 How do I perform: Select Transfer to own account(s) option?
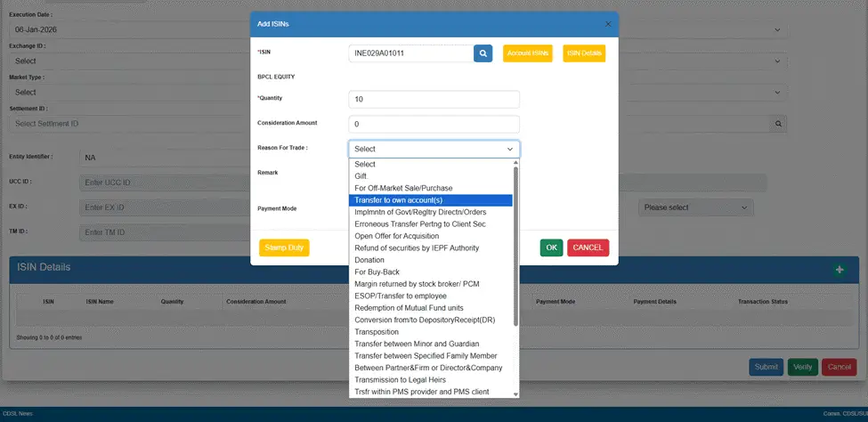(x=398, y=200)
